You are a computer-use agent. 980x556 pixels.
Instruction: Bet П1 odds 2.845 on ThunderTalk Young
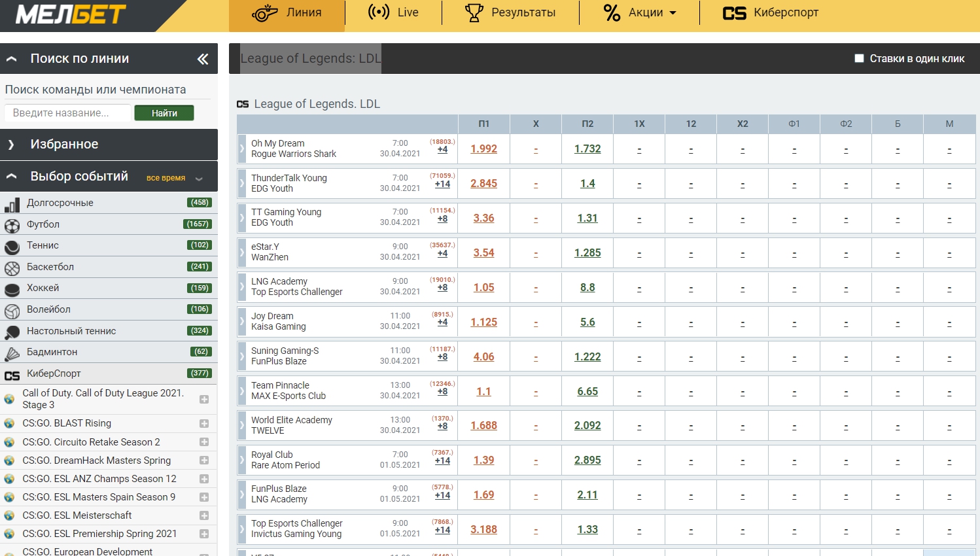484,184
